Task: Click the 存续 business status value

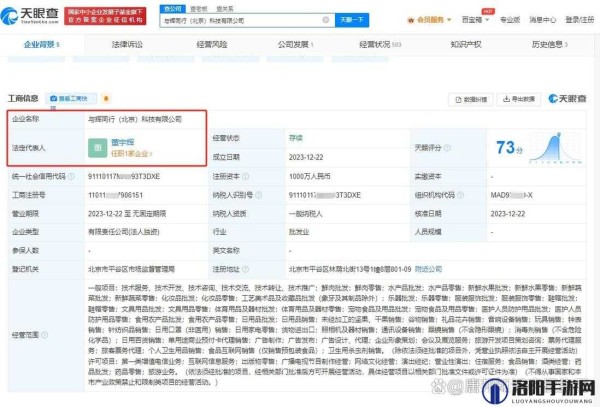Action: 295,138
